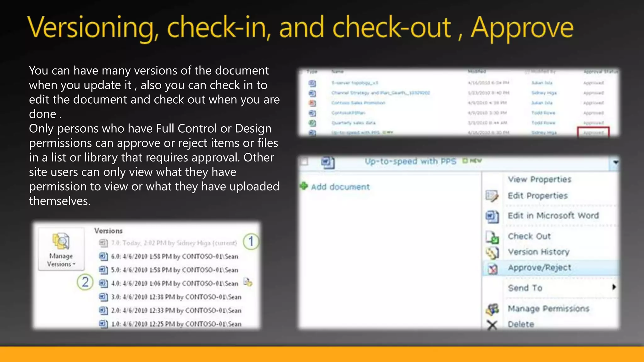
Task: Click the Manage Permissions people icon
Action: point(492,309)
